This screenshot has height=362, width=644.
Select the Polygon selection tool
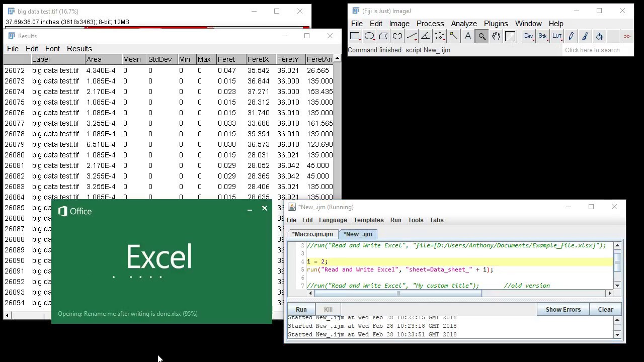click(383, 36)
